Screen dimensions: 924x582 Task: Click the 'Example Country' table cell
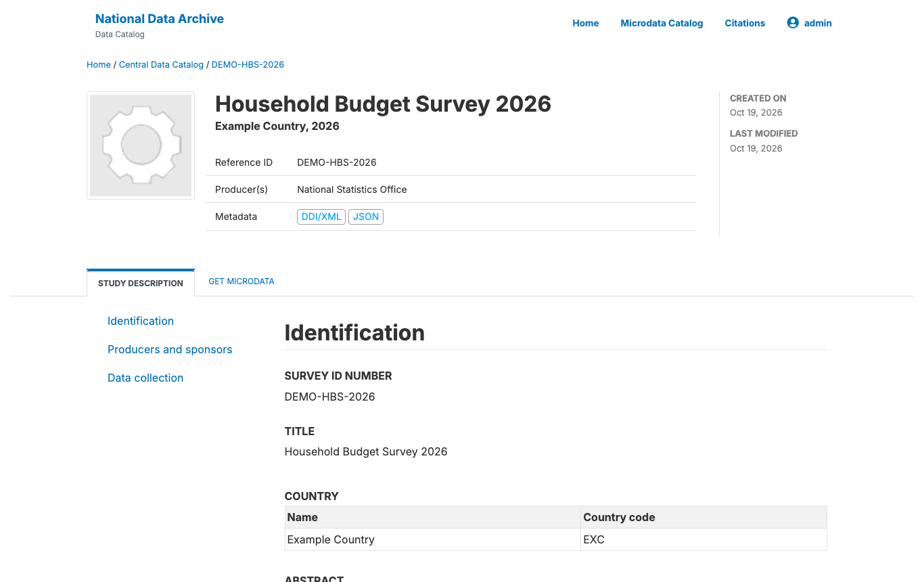click(x=432, y=539)
